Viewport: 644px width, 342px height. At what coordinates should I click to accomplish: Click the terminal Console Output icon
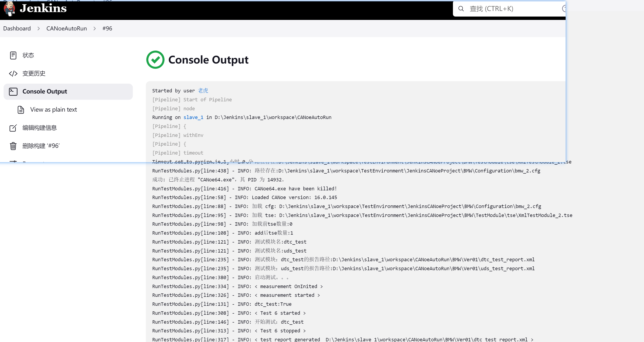(x=13, y=92)
